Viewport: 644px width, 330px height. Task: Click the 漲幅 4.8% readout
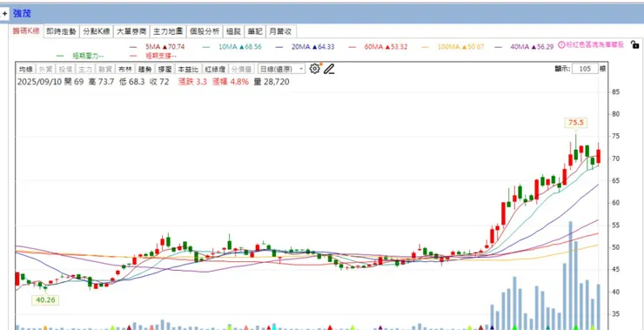point(231,82)
